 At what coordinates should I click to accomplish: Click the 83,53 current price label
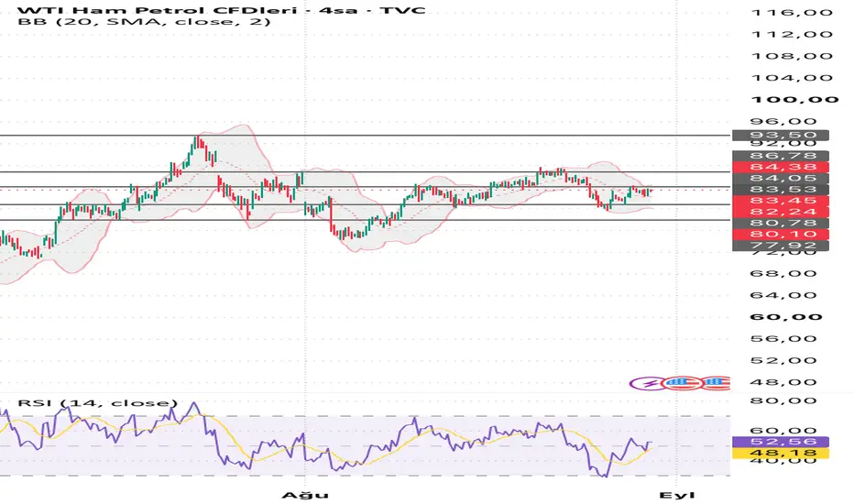(x=781, y=190)
